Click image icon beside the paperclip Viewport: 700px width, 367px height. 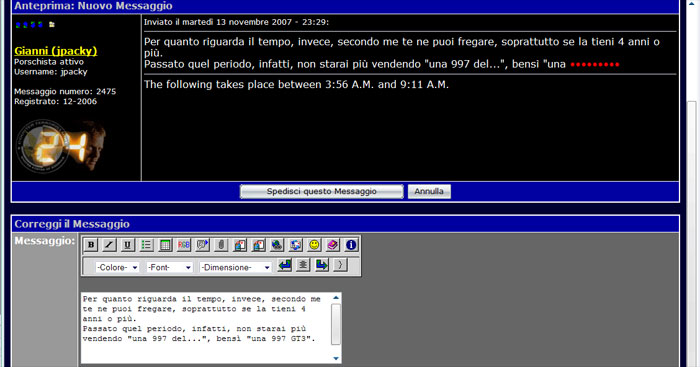point(240,245)
